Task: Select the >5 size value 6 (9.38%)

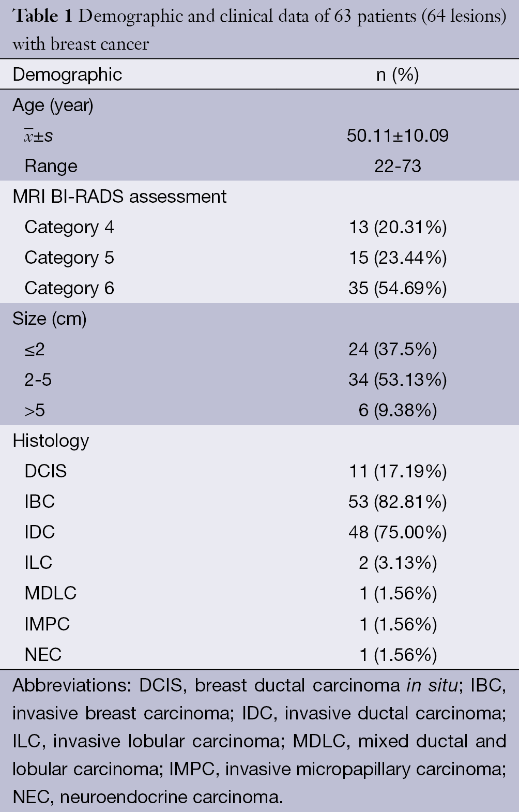Action: (x=398, y=410)
